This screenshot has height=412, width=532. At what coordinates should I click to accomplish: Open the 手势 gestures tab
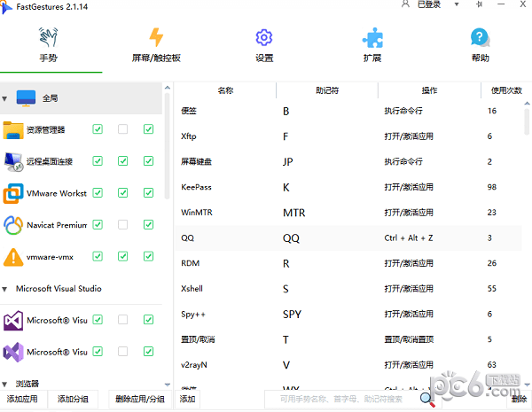48,44
